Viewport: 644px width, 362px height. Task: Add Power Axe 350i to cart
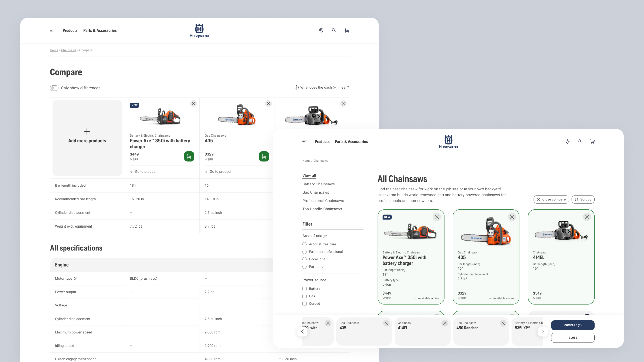pyautogui.click(x=189, y=156)
